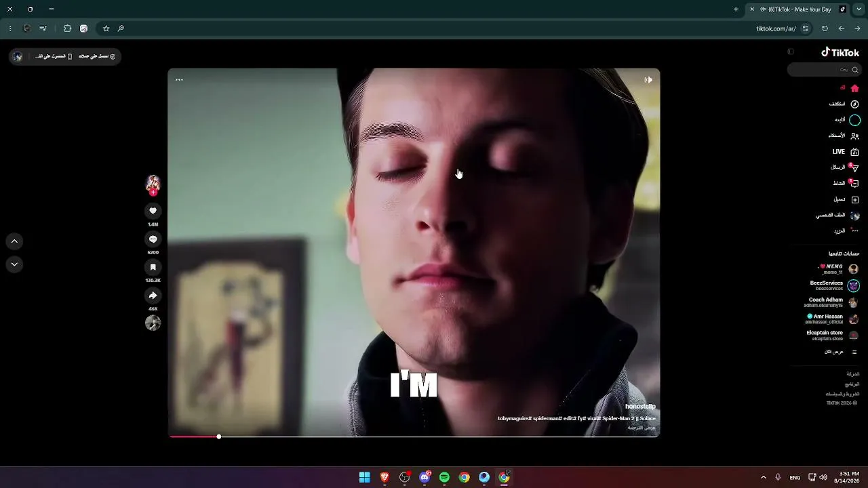Click the get coins button in the top pill
The height and width of the screenshot is (488, 868).
point(97,56)
